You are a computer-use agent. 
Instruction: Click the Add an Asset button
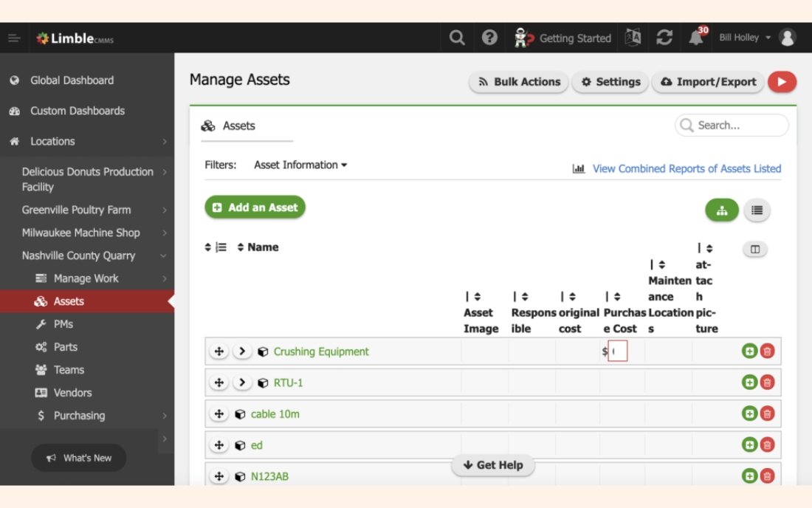coord(255,207)
